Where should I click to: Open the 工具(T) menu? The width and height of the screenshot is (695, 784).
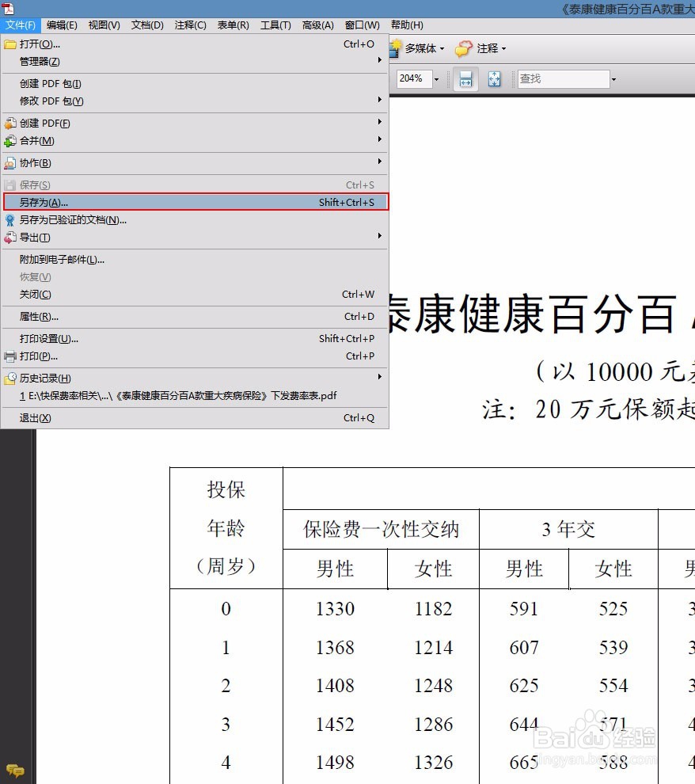click(x=275, y=25)
